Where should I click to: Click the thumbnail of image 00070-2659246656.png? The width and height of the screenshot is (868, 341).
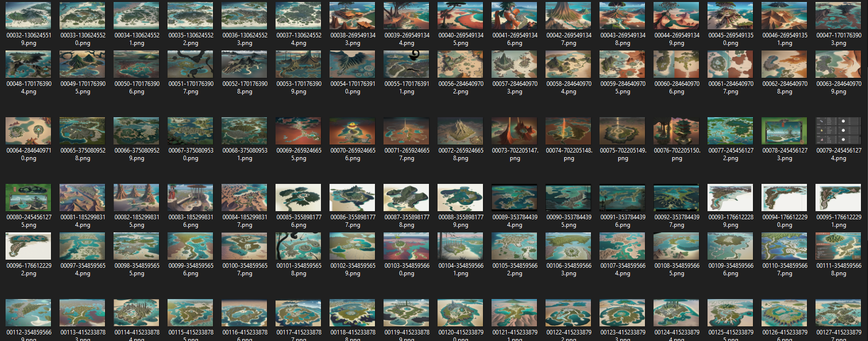click(352, 130)
